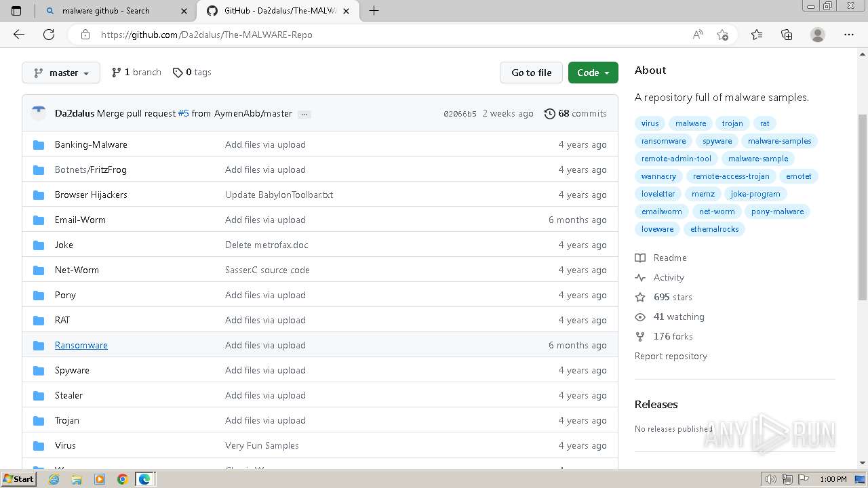Open File Explorer in taskbar
Image resolution: width=868 pixels, height=488 pixels.
point(77,479)
